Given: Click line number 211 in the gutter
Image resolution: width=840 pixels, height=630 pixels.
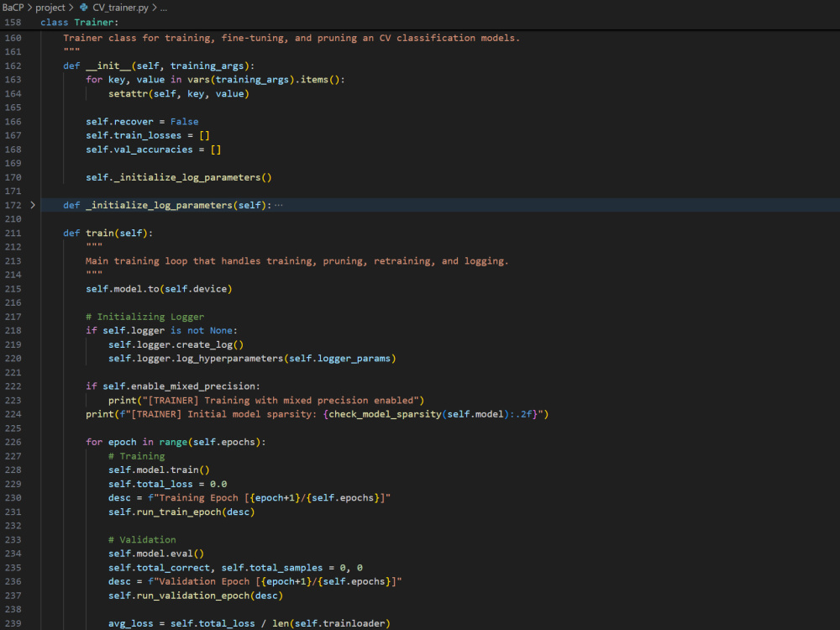Looking at the screenshot, I should click(13, 233).
